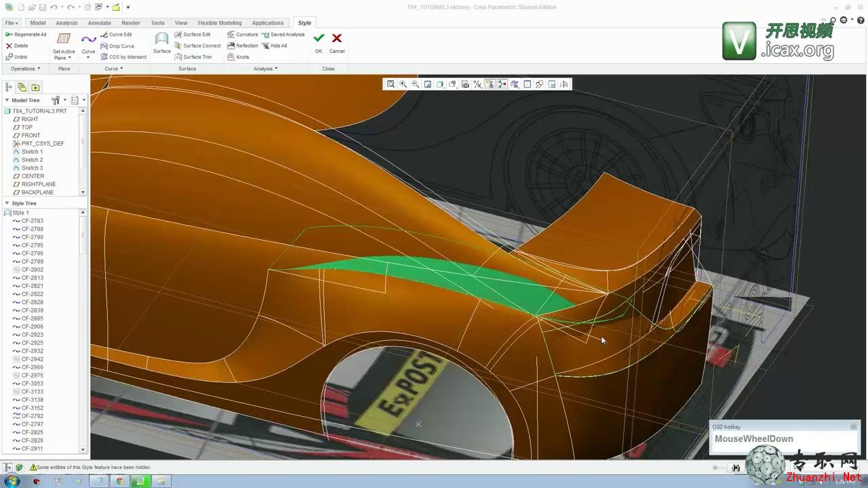Click the Set Active Plane icon
Viewport: 868px width, 488px height.
tap(64, 39)
